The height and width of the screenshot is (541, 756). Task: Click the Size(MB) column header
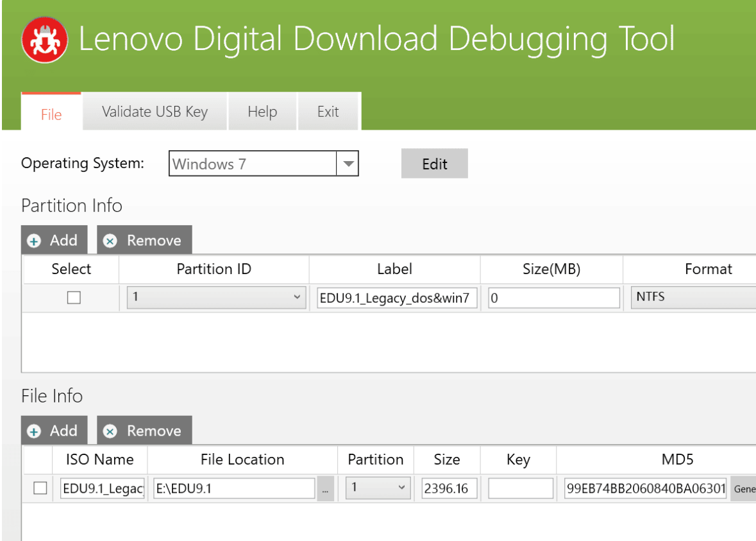click(551, 269)
